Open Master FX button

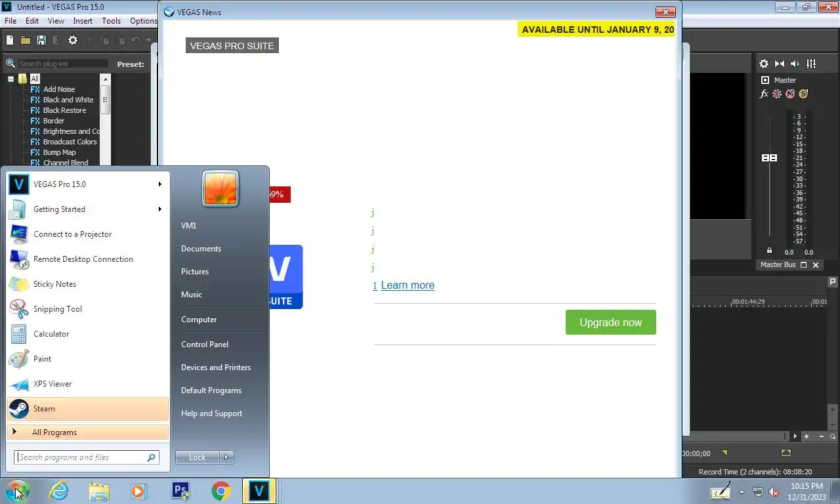pyautogui.click(x=764, y=94)
